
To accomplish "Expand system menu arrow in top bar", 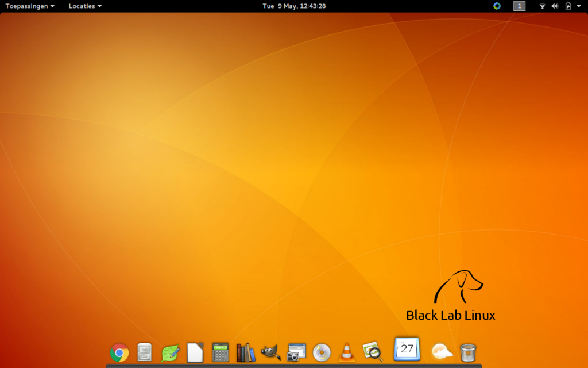I will (578, 6).
